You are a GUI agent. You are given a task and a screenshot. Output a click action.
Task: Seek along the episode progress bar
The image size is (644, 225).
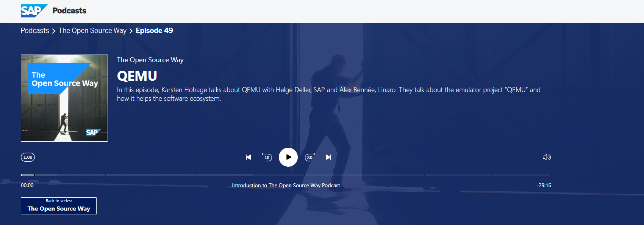[286, 175]
